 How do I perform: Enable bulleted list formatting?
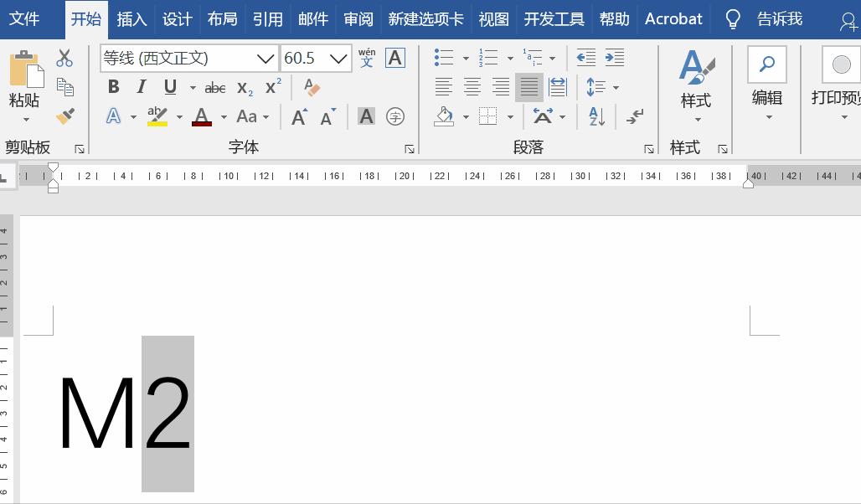[x=443, y=57]
